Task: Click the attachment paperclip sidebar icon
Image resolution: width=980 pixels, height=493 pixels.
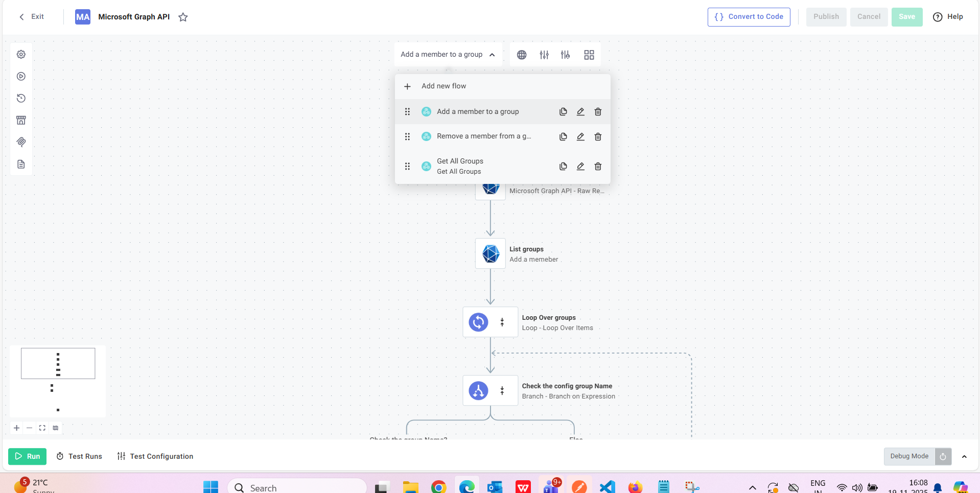Action: pyautogui.click(x=21, y=142)
